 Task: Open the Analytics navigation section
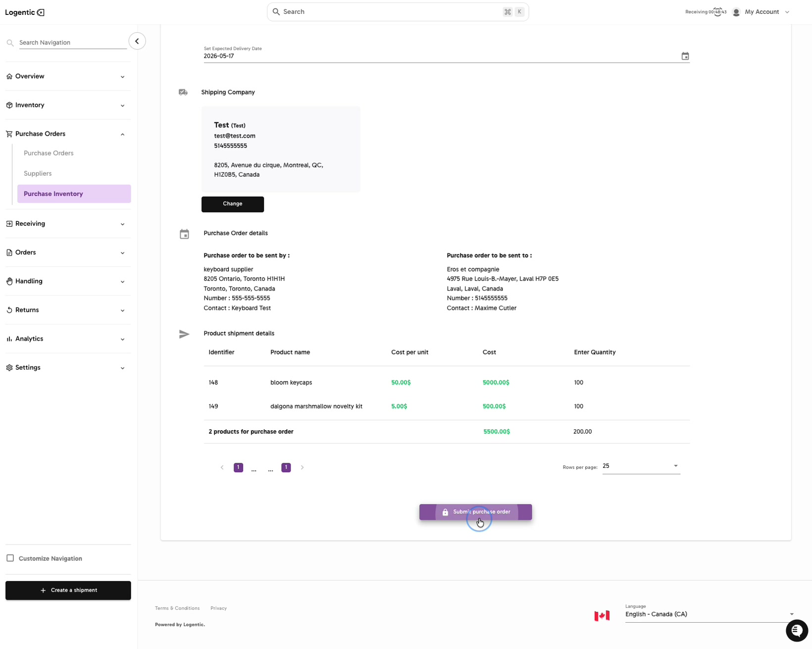tap(68, 339)
